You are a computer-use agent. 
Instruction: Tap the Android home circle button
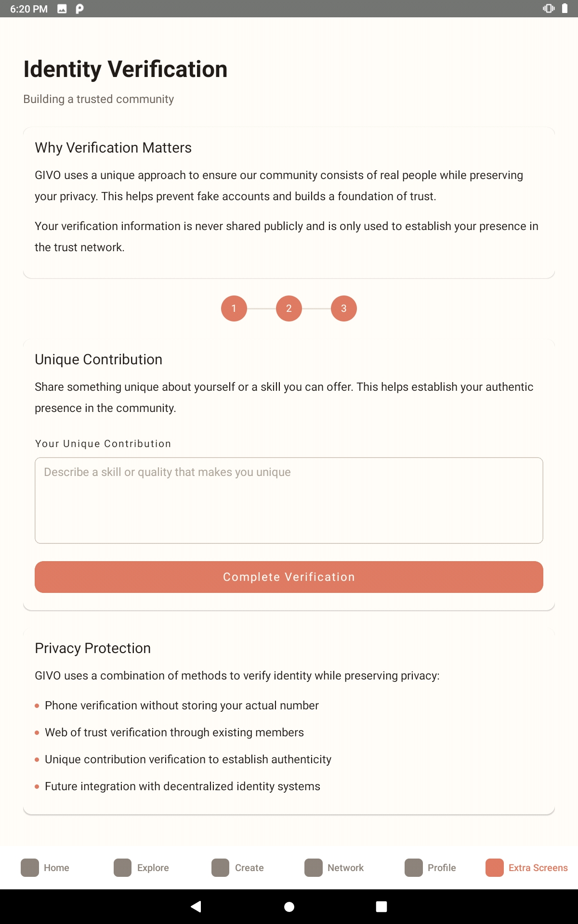289,907
